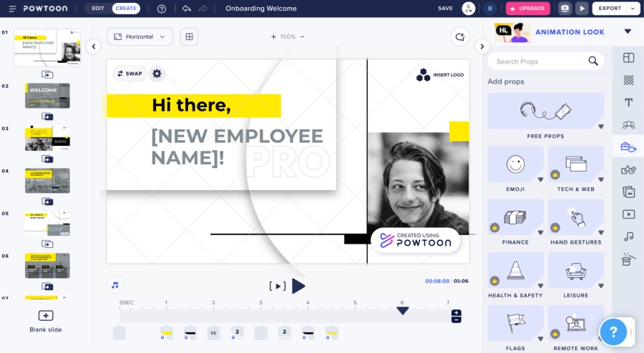Switch to CREATE mode toggle
The image size is (644, 353).
[126, 9]
